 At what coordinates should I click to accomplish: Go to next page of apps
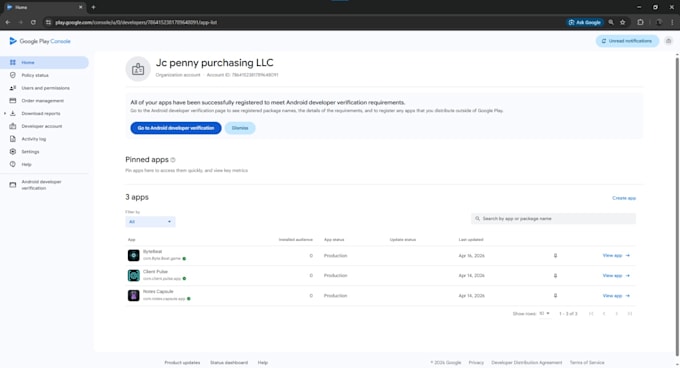(617, 313)
